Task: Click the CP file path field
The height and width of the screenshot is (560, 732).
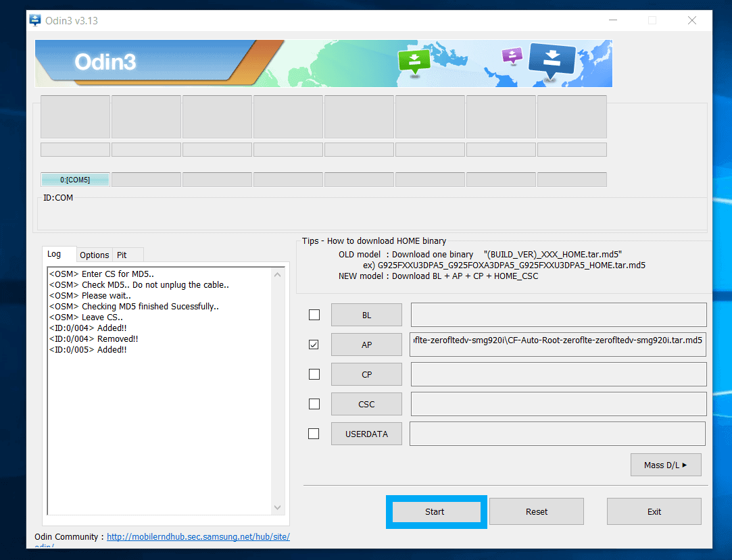Action: pos(559,374)
